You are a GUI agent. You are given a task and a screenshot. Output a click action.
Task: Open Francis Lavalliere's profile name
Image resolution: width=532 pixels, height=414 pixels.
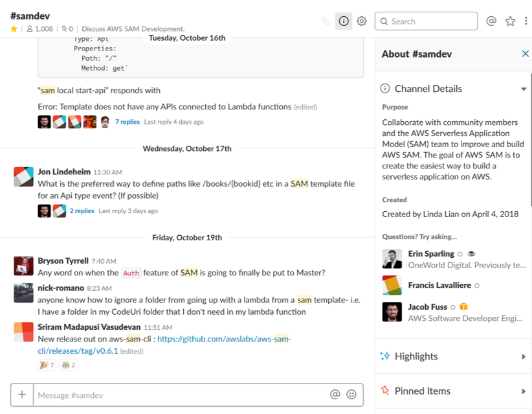(x=439, y=285)
